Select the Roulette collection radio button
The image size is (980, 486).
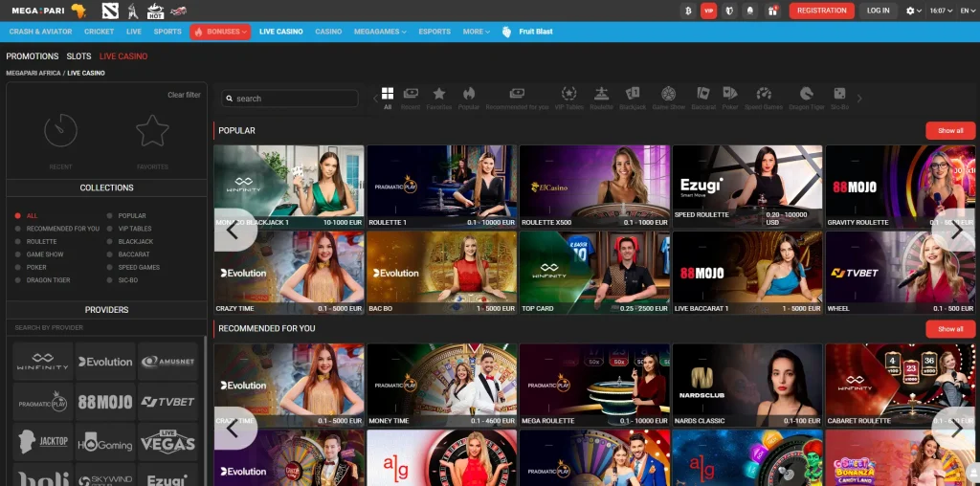(x=18, y=242)
